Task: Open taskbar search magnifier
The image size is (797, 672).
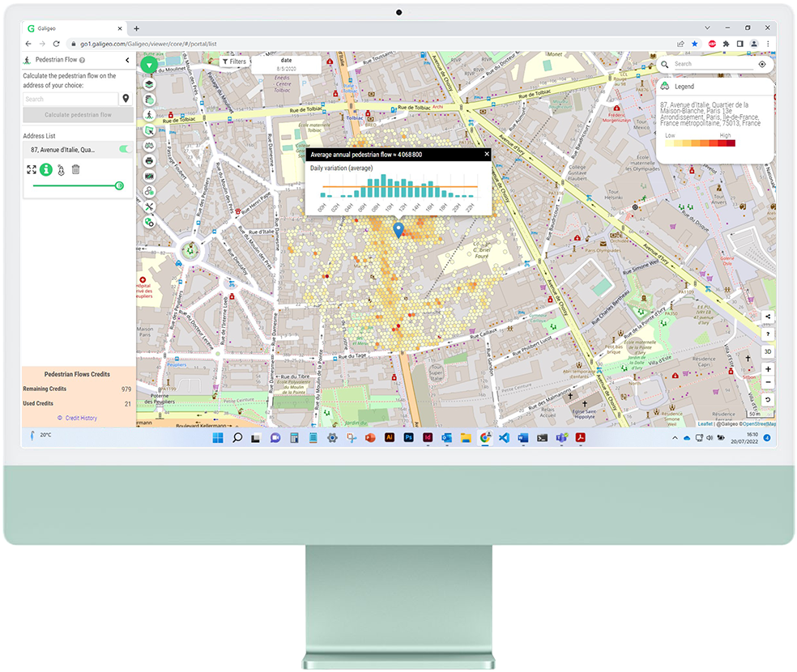Action: click(x=237, y=438)
